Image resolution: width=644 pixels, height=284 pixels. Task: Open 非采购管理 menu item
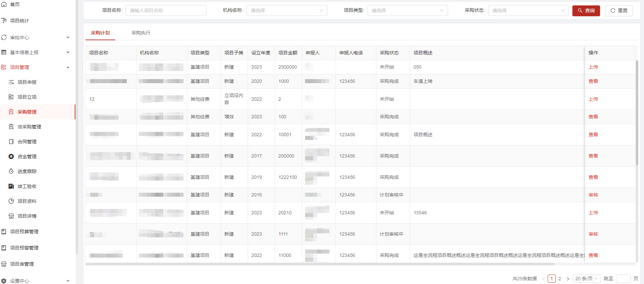[x=29, y=127]
